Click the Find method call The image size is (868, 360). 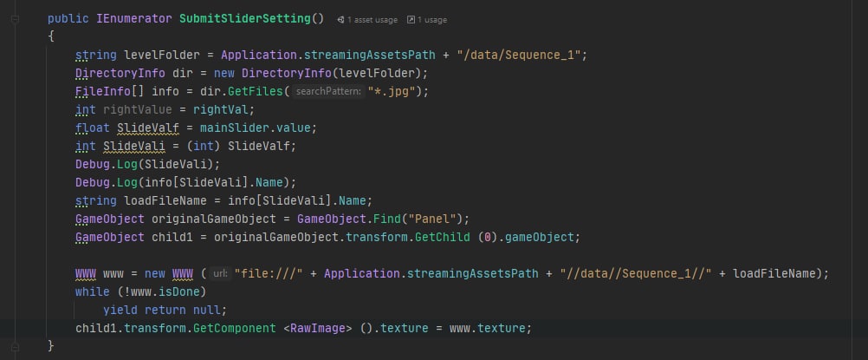pyautogui.click(x=387, y=219)
